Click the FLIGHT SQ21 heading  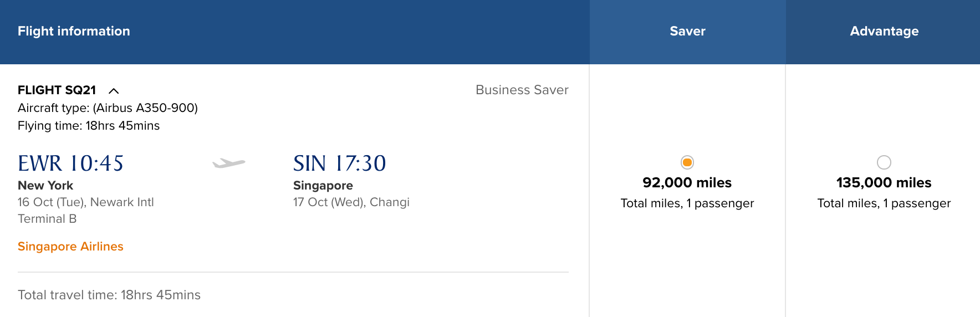tap(57, 90)
